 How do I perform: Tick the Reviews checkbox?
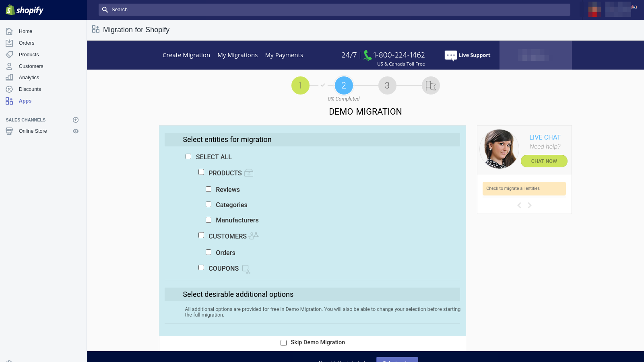pyautogui.click(x=208, y=189)
